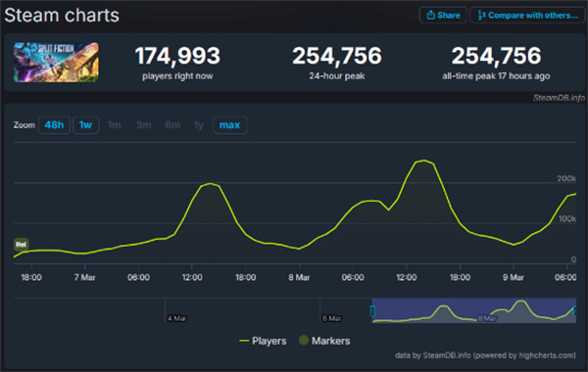
Task: Click the right navigator range handle
Action: click(x=575, y=311)
